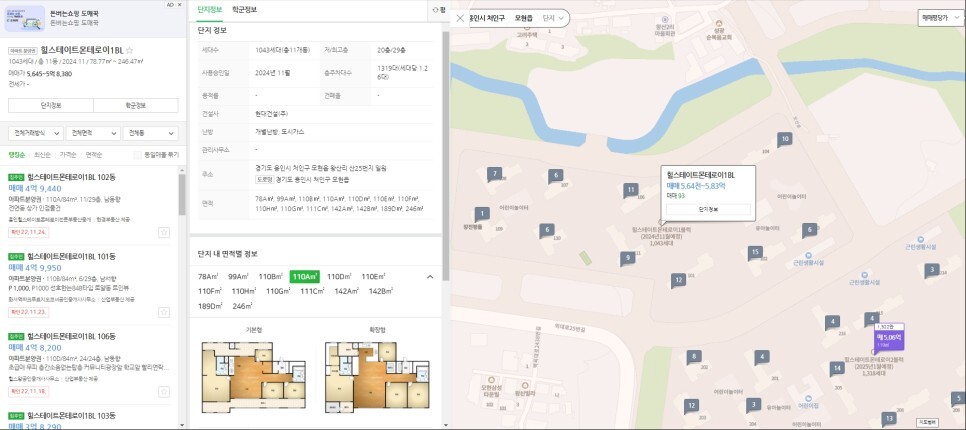Click 모현읍 in map breadcrumb
966x430 pixels.
[524, 18]
